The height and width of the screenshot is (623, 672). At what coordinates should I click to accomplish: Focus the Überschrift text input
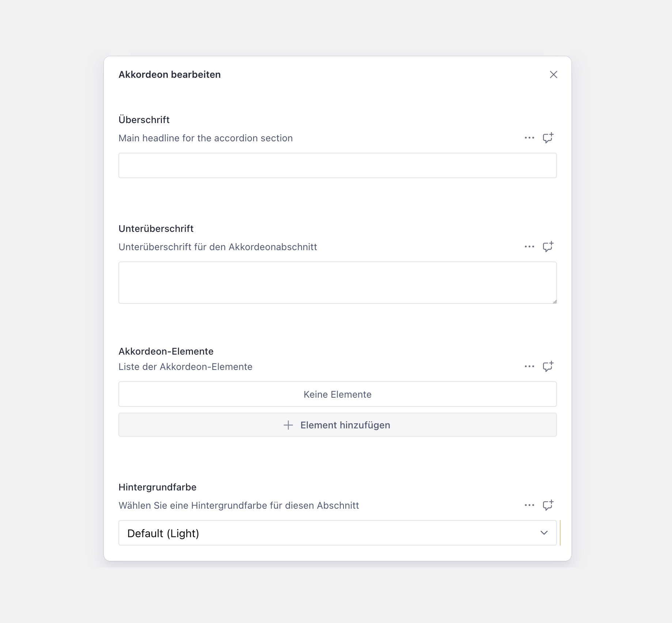coord(337,165)
